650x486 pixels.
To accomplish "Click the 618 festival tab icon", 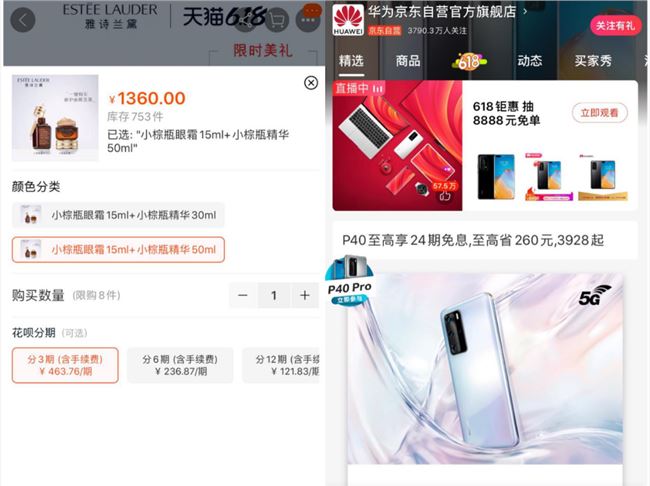I will coord(470,61).
